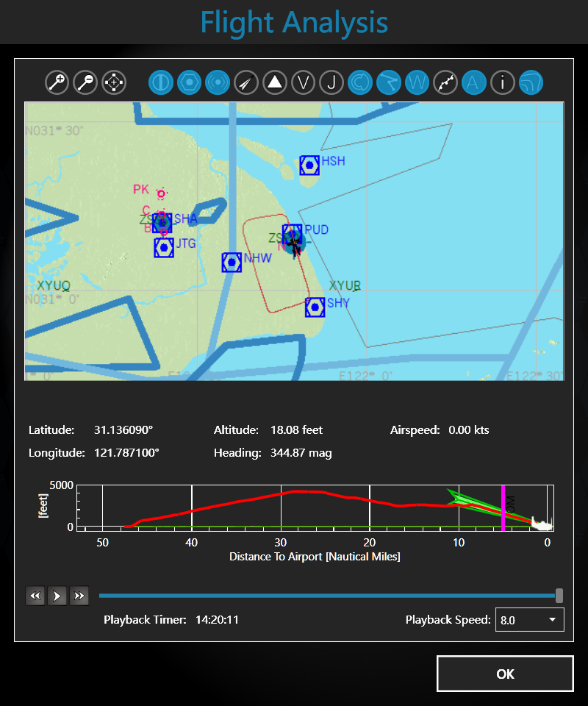Toggle weather stations W icon
This screenshot has height=706, width=588.
coord(417,83)
